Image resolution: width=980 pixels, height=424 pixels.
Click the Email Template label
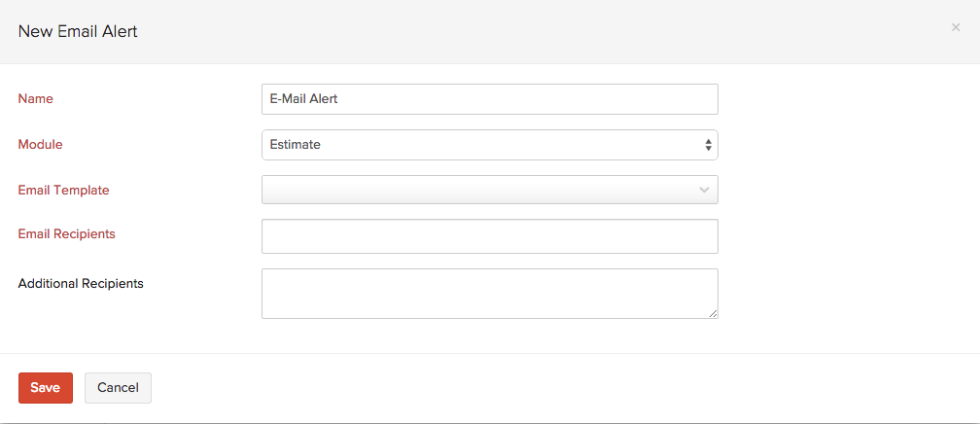click(x=63, y=191)
